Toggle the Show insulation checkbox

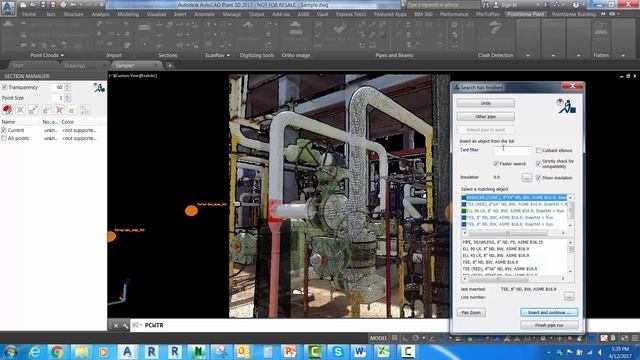click(538, 178)
